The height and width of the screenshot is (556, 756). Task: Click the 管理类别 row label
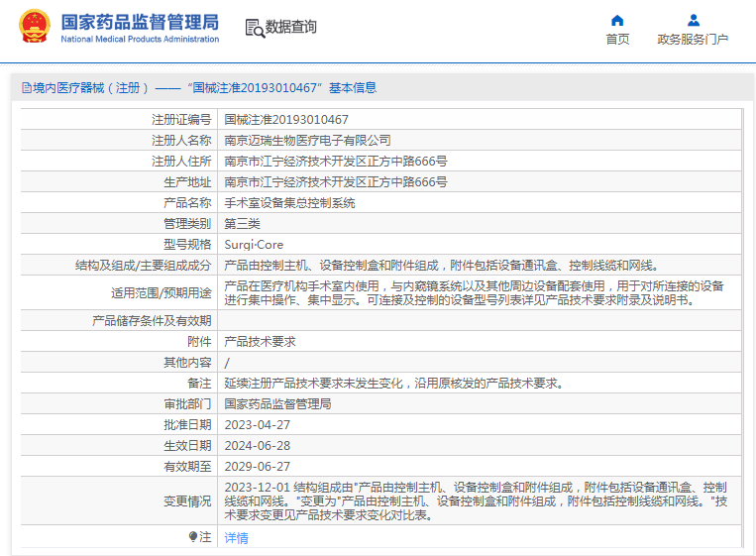coord(187,224)
